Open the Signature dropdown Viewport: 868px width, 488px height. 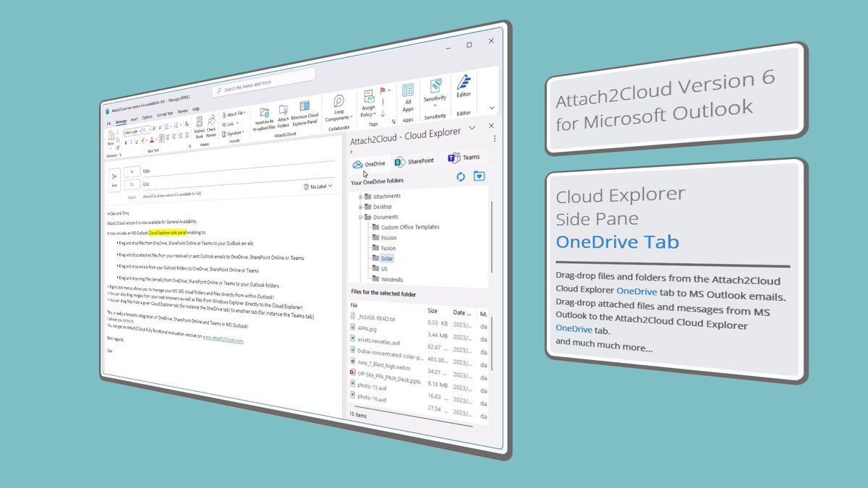tap(233, 134)
